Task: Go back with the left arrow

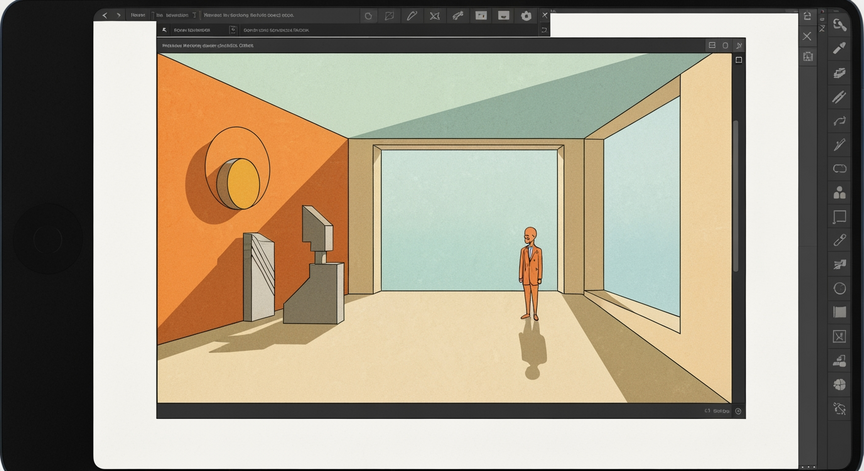Action: tap(105, 15)
